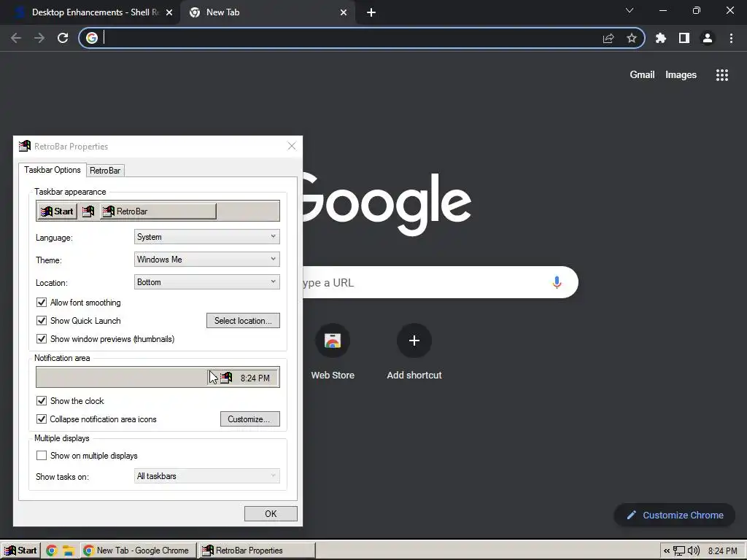Click the RetroBar task in appearance preview

tap(158, 211)
